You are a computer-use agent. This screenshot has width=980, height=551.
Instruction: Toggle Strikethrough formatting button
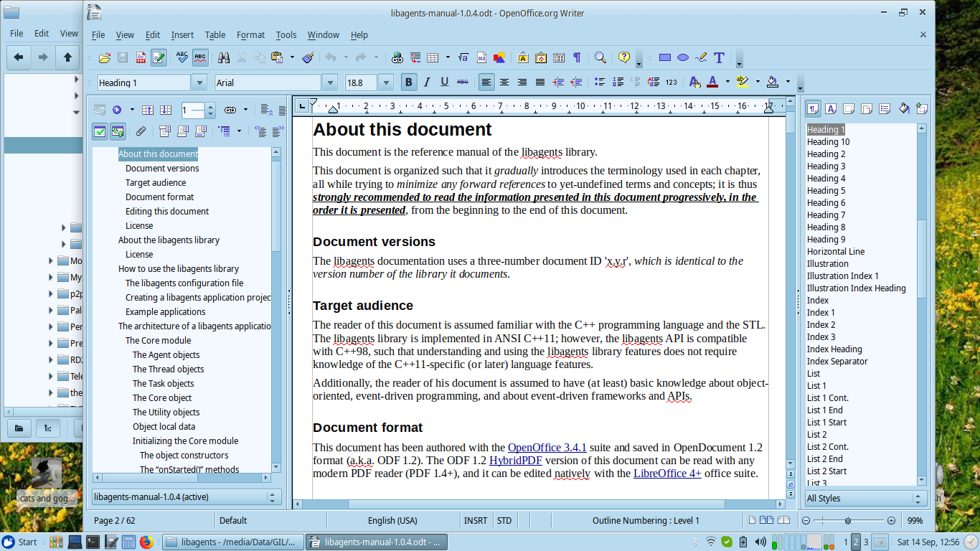click(463, 83)
